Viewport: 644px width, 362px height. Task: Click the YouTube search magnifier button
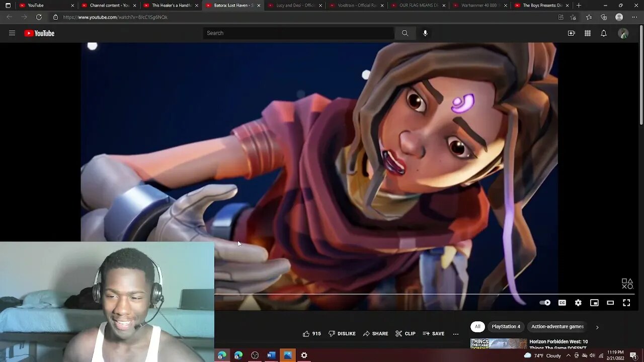[405, 33]
